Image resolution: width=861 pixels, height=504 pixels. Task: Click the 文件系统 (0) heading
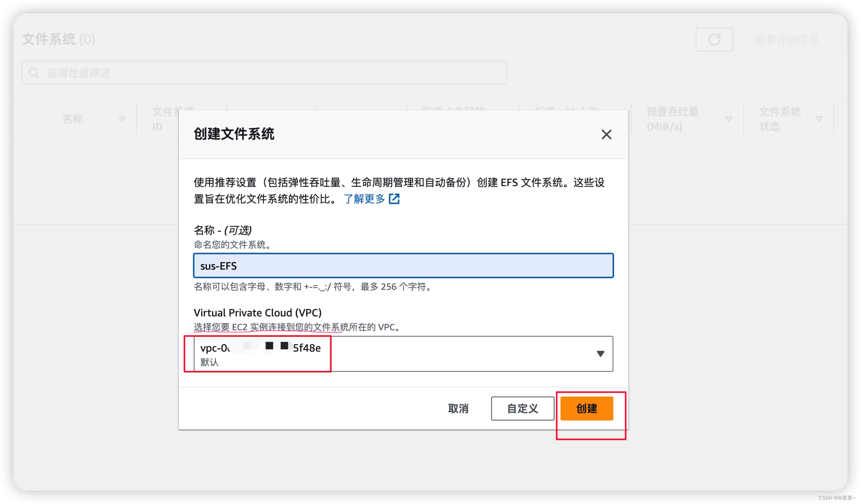pos(58,39)
